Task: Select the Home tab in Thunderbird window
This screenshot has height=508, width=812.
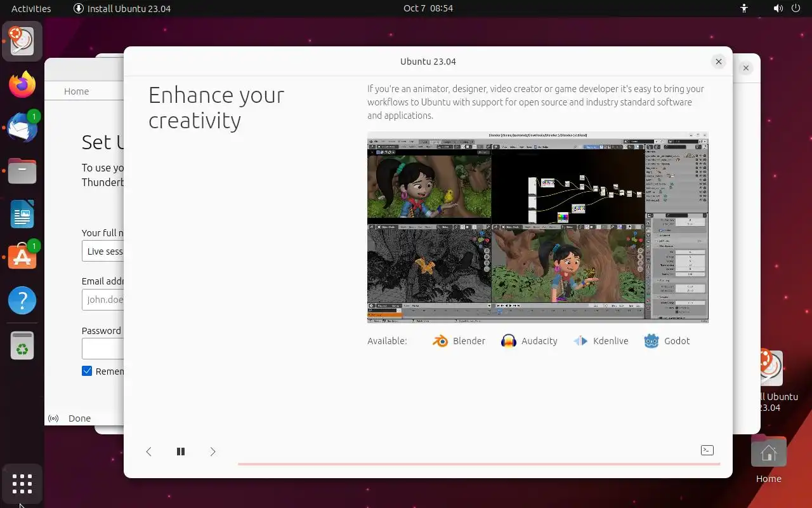Action: point(76,91)
